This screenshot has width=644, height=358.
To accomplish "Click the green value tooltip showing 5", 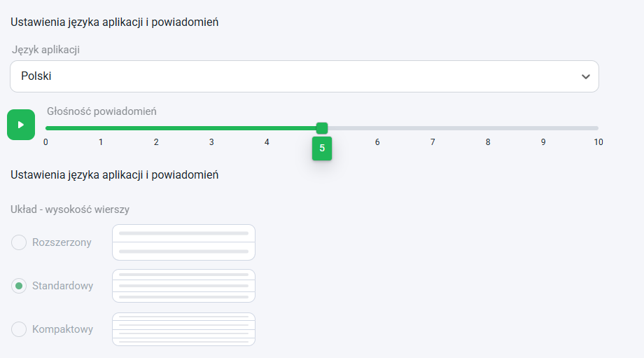I will coord(322,149).
